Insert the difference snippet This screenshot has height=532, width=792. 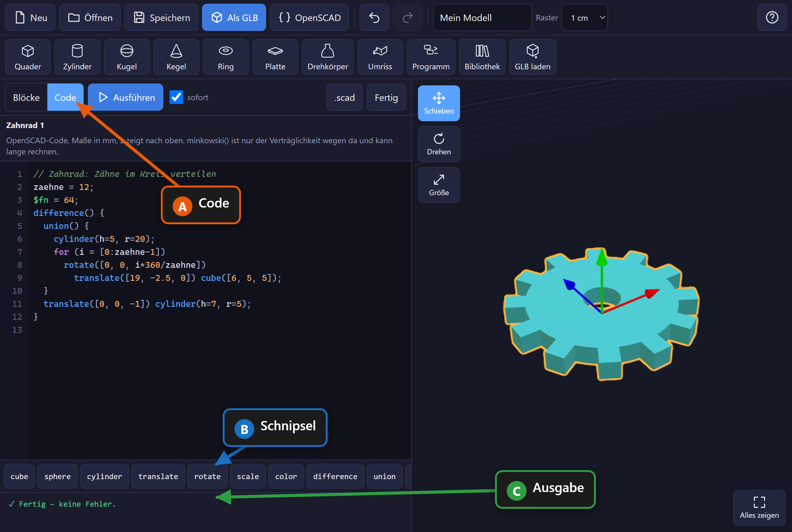[335, 476]
